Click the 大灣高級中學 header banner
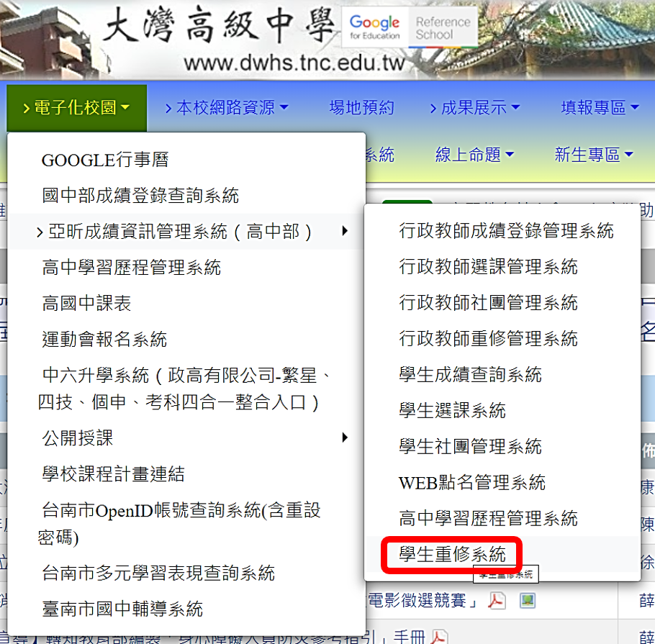655x644 pixels. point(216,29)
